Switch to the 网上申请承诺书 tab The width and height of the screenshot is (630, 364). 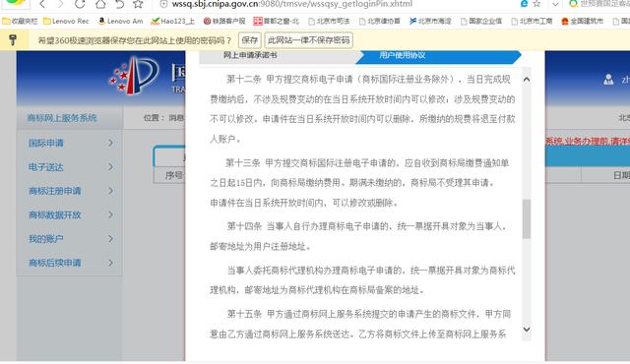(x=250, y=55)
